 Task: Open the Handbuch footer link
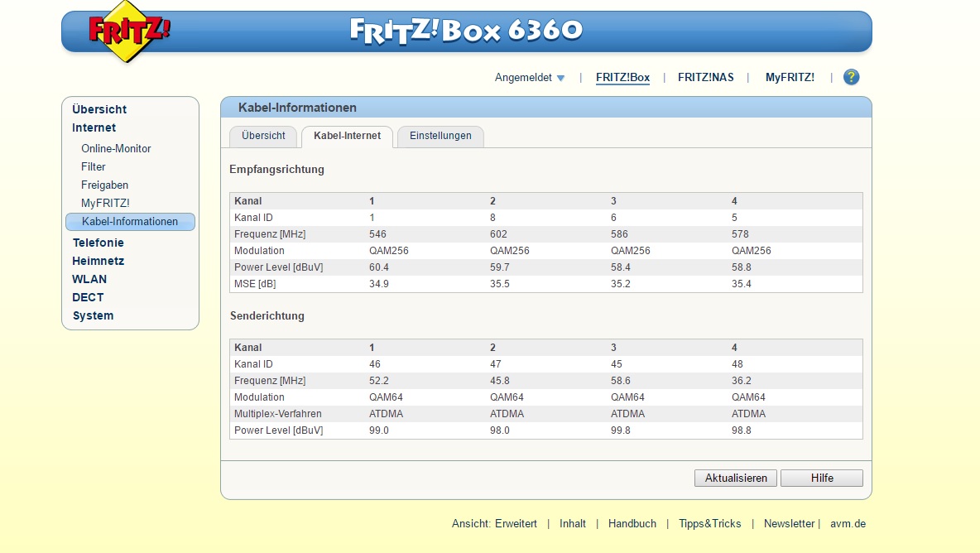[632, 524]
